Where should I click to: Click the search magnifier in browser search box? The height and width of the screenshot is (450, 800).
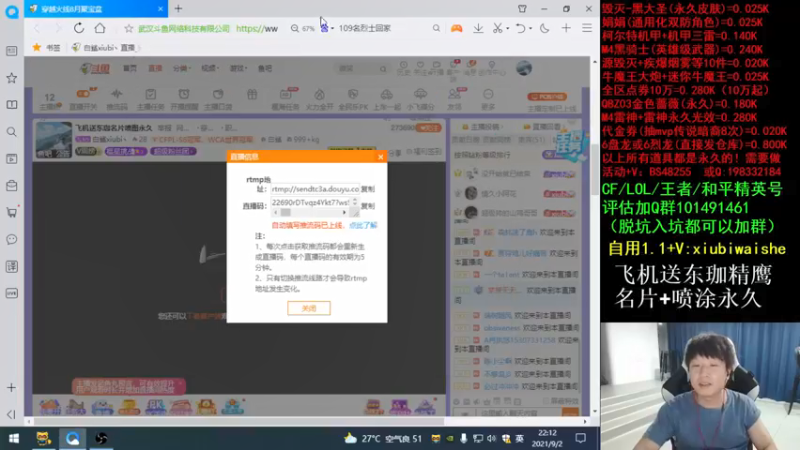coord(436,29)
